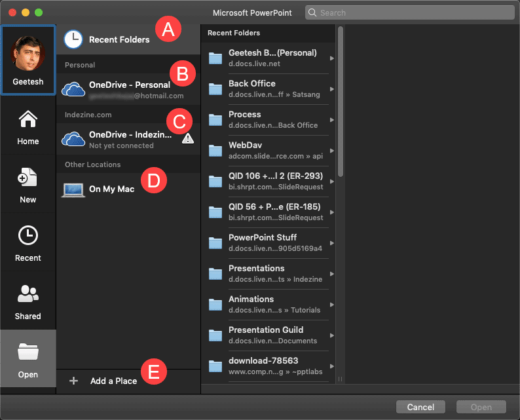Select the Back Office folder icon
The width and height of the screenshot is (520, 420).
215,89
